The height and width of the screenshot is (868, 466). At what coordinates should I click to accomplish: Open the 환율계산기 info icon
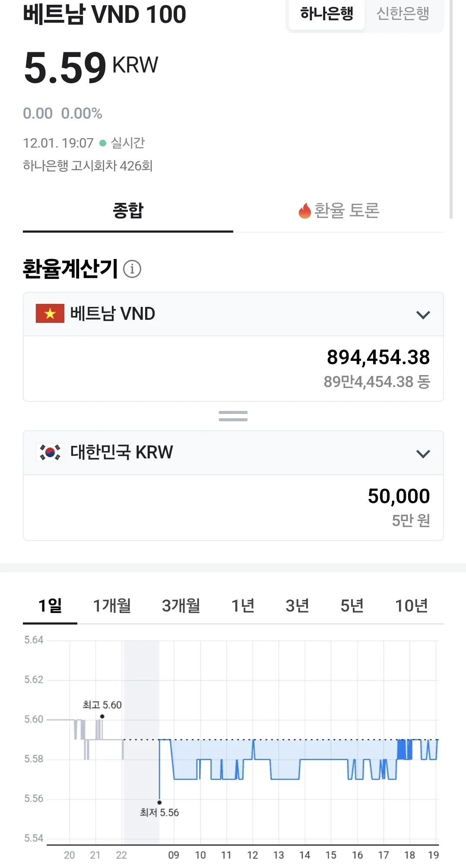point(132,269)
